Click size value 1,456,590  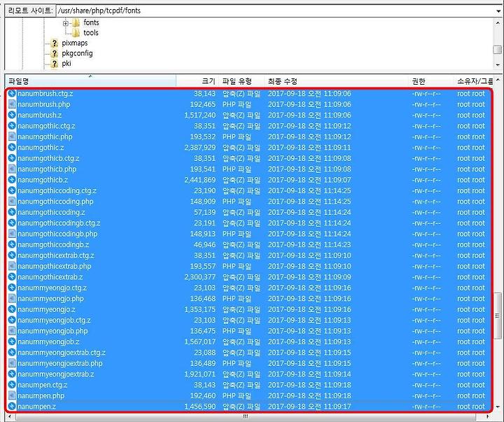[x=200, y=407]
